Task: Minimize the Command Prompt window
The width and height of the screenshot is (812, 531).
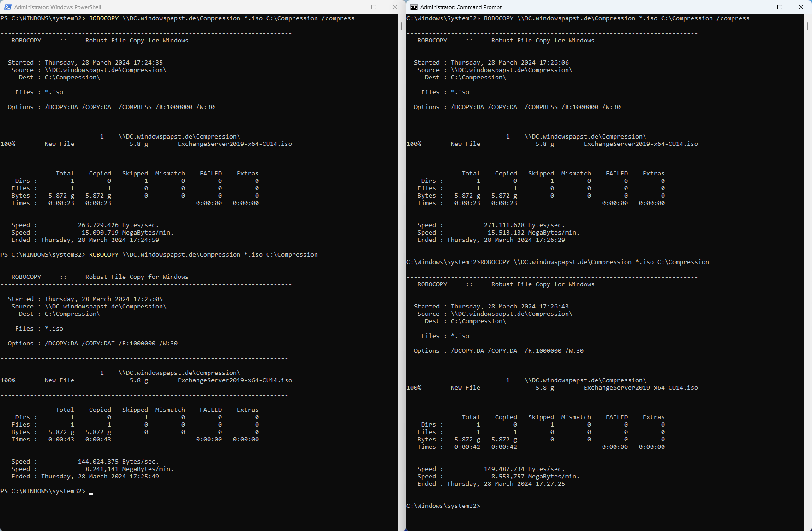Action: (759, 7)
